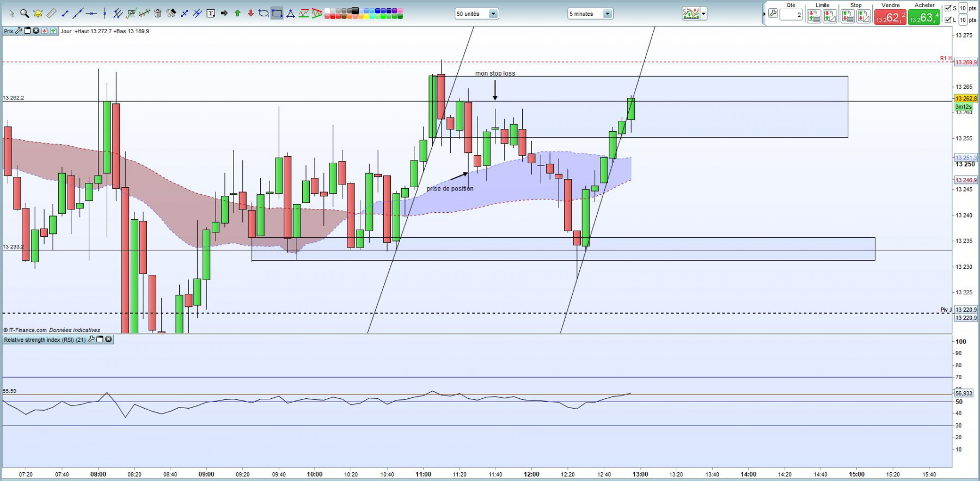
Task: Choose the horizontal line tool
Action: click(x=91, y=14)
